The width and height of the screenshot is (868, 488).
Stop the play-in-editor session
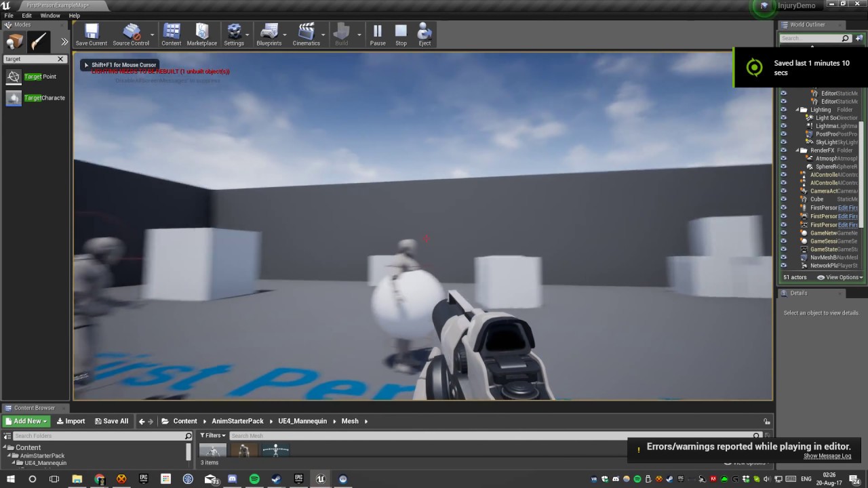coord(401,35)
